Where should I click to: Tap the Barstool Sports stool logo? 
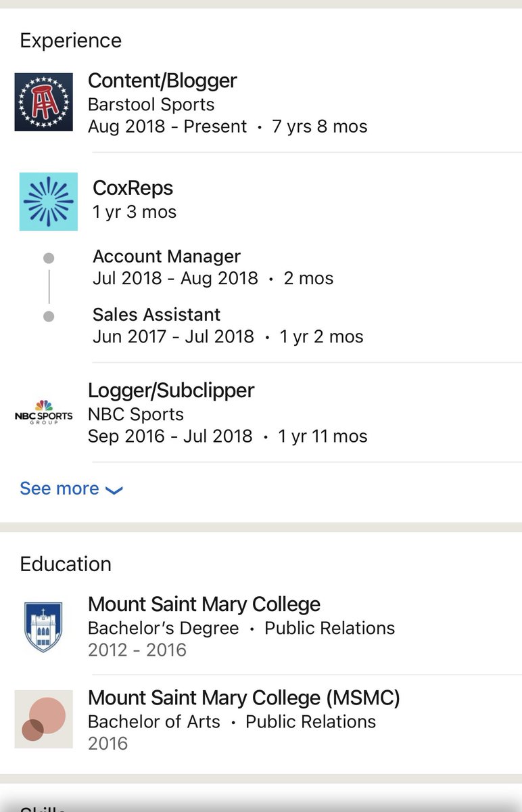43,101
